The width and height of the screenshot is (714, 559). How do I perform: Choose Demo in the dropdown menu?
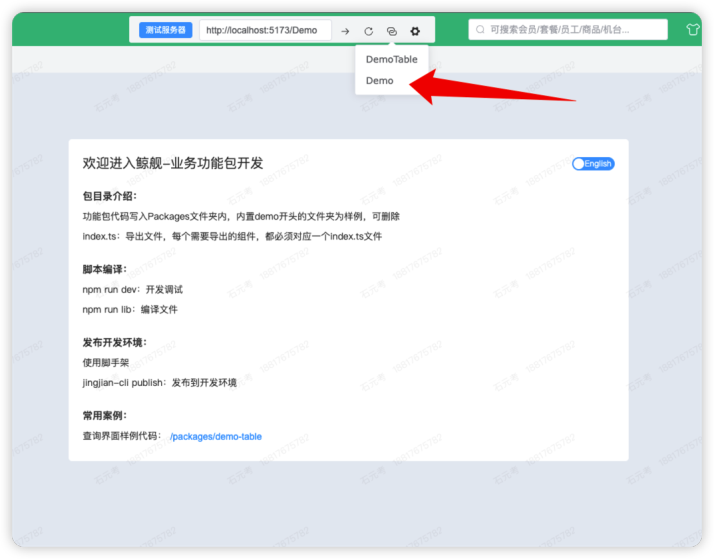380,81
